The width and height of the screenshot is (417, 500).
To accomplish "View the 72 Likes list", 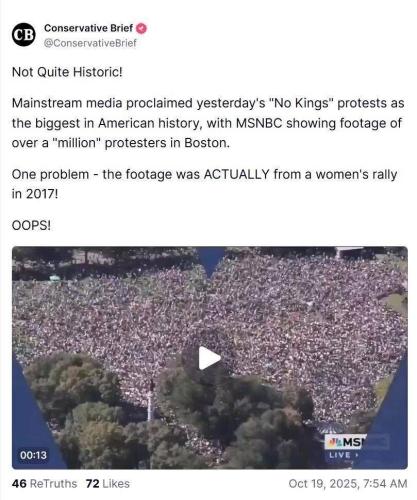I will (107, 484).
